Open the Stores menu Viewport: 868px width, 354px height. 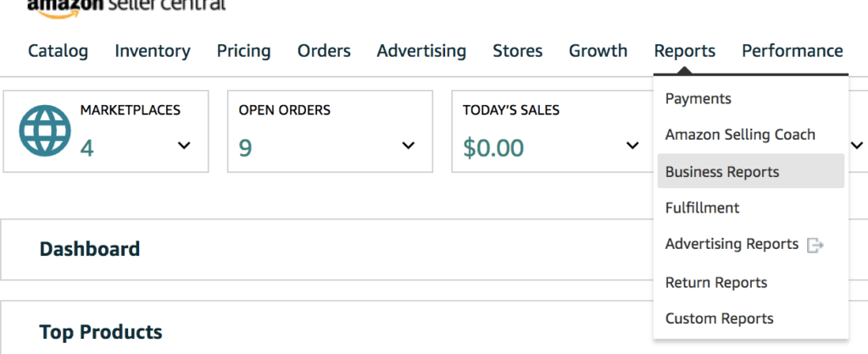pyautogui.click(x=517, y=51)
